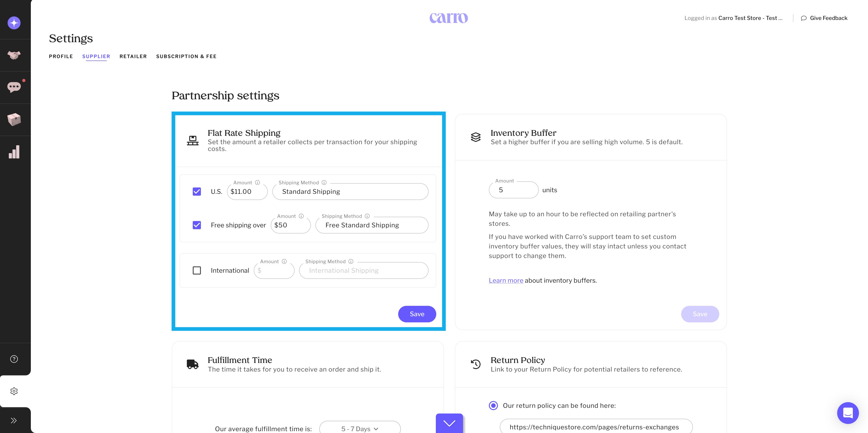The width and height of the screenshot is (868, 433).
Task: Open the Learn more inventory buffers link
Action: click(506, 280)
